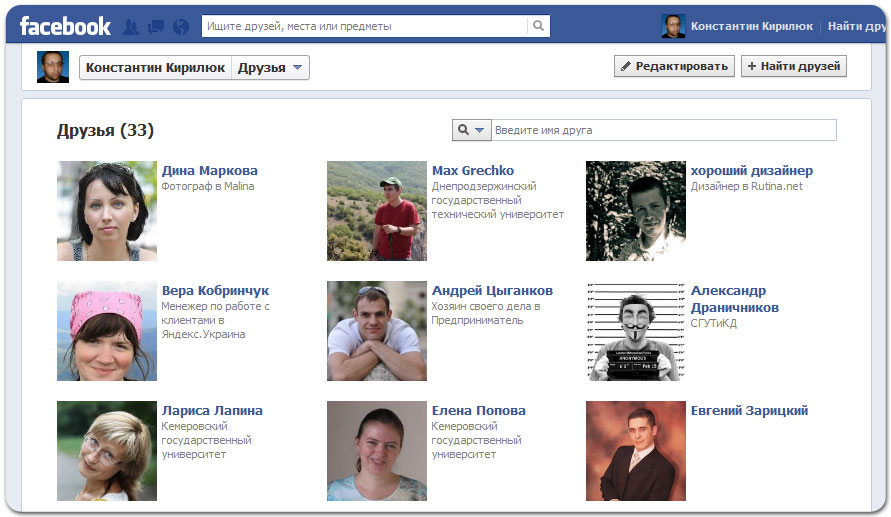The width and height of the screenshot is (891, 517).
Task: Open the messages icon
Action: coord(156,27)
